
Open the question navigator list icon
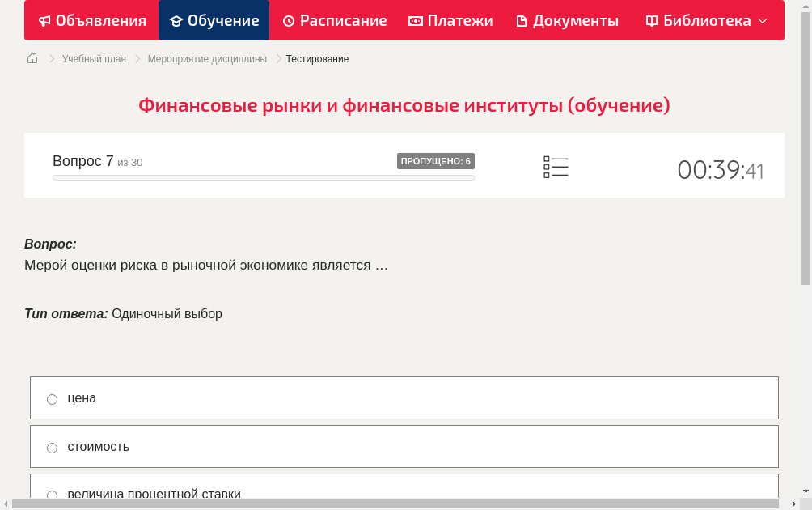coord(556,167)
